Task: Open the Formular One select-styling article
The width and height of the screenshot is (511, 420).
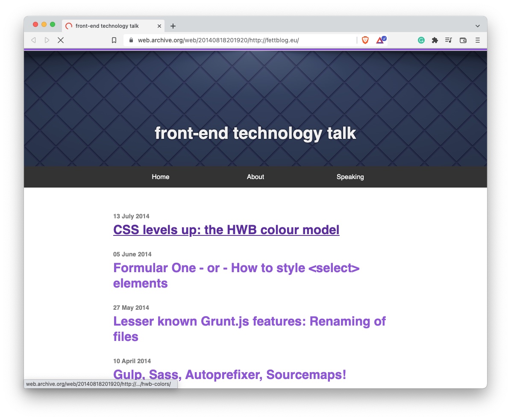Action: [x=236, y=275]
